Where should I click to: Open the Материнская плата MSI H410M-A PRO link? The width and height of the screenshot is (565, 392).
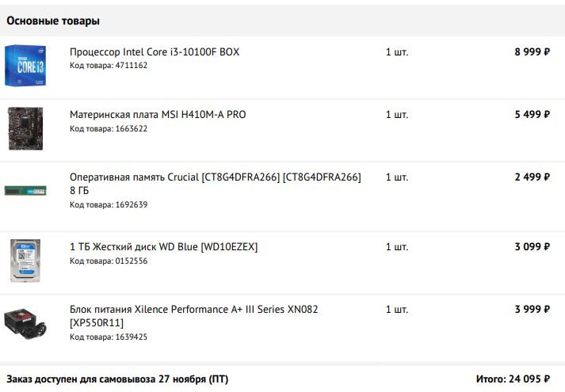tap(158, 115)
